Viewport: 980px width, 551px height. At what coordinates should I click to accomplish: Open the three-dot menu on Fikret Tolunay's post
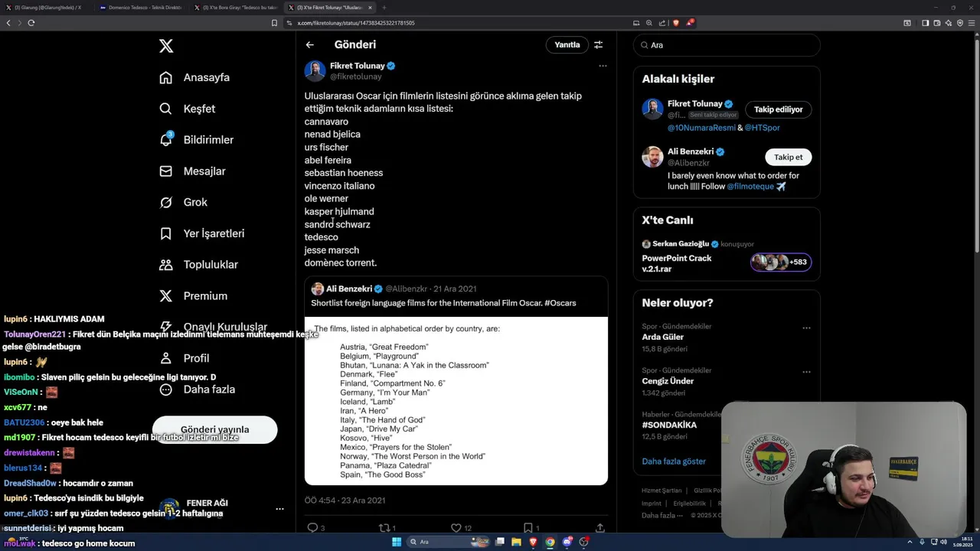[603, 66]
